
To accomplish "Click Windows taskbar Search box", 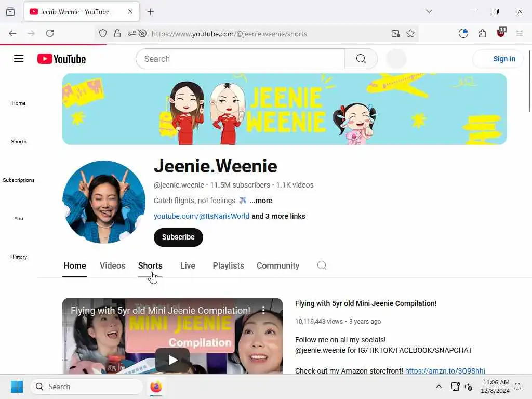I will click(87, 387).
